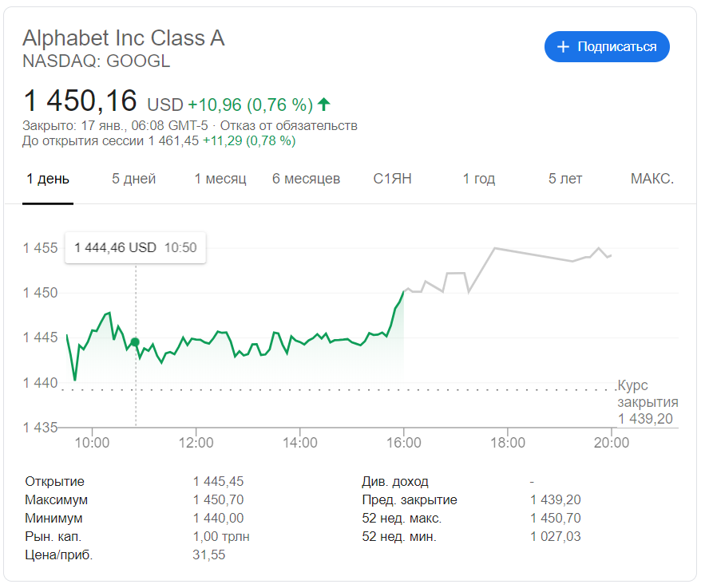701x588 pixels.
Task: Click the Подписаться follow button
Action: tap(607, 47)
